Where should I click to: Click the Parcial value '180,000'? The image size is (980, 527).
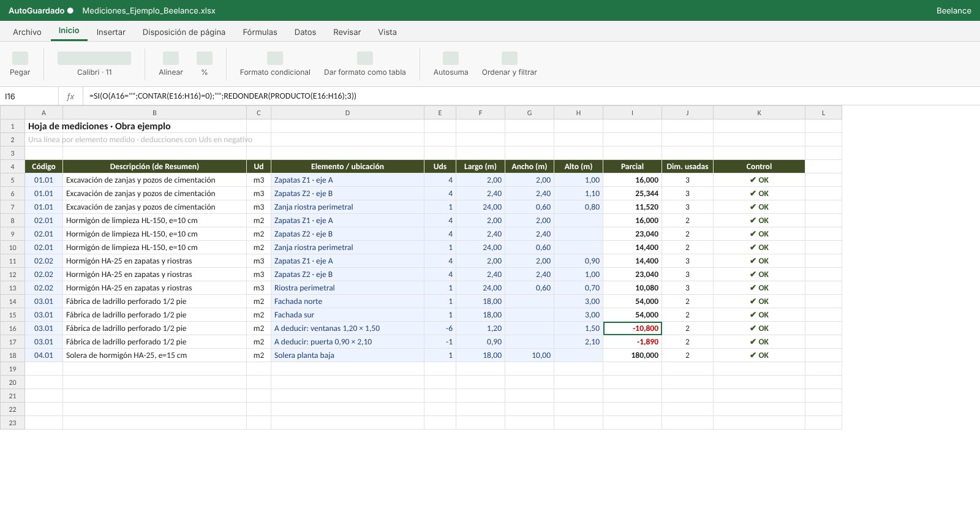pyautogui.click(x=632, y=355)
